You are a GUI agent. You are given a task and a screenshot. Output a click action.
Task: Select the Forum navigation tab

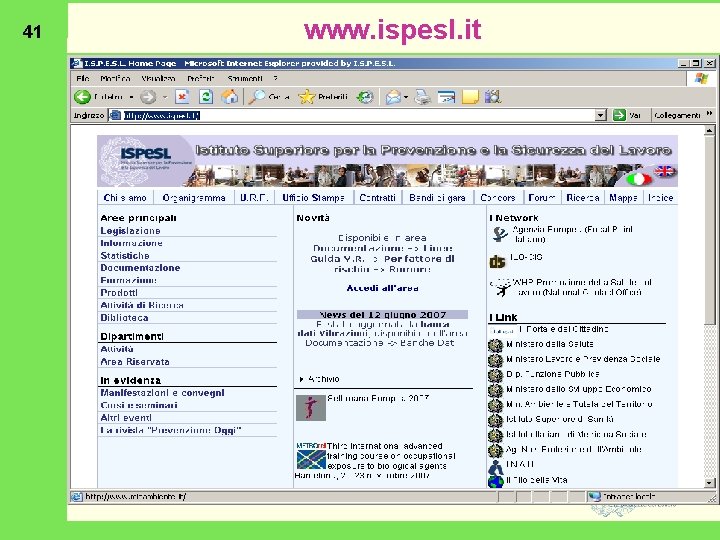(x=541, y=198)
